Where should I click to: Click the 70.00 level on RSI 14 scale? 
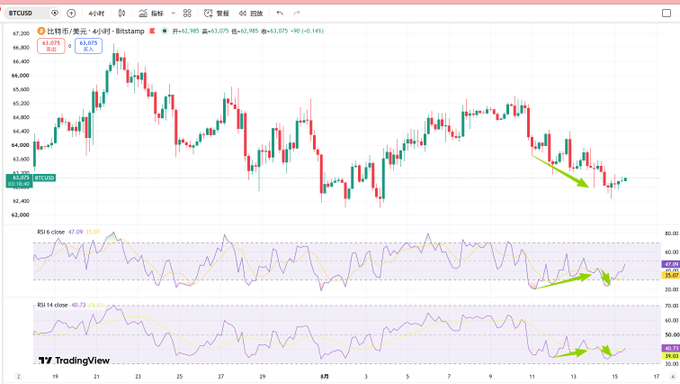671,306
